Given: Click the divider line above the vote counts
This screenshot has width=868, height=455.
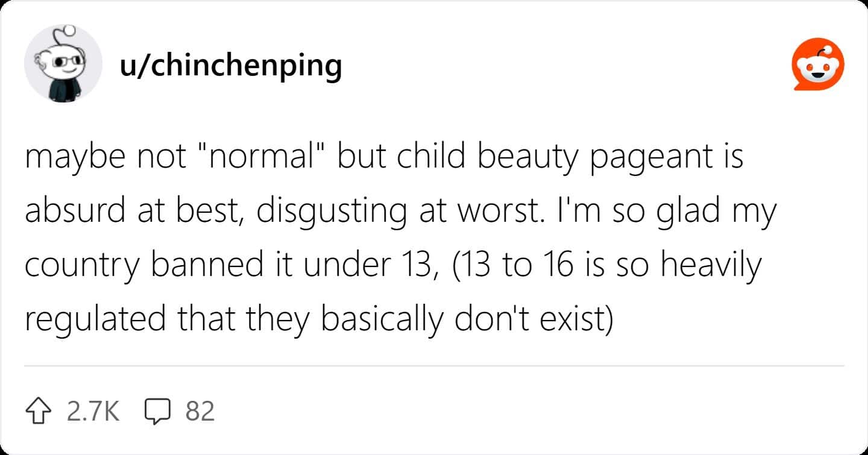Looking at the screenshot, I should pyautogui.click(x=434, y=366).
